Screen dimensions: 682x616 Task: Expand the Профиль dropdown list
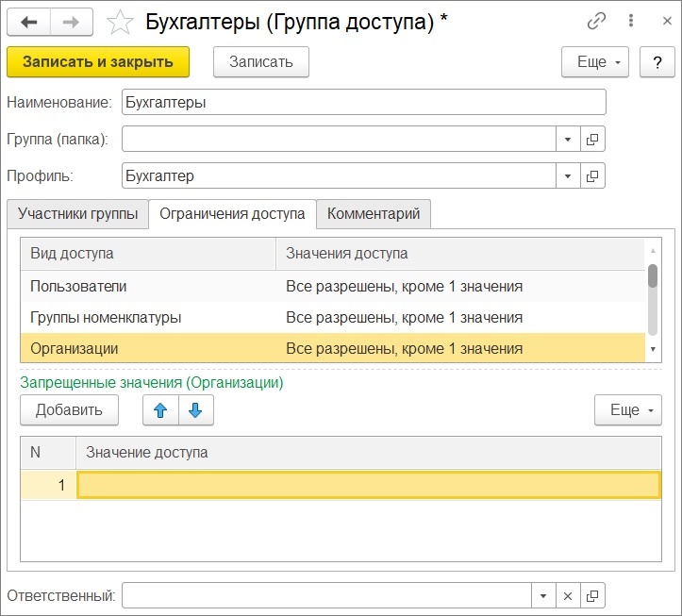click(568, 175)
